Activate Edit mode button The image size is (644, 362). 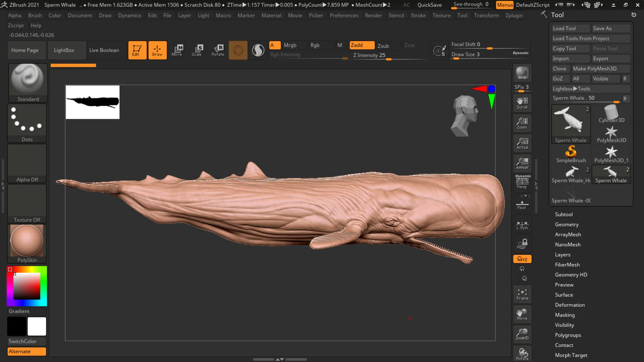[137, 50]
